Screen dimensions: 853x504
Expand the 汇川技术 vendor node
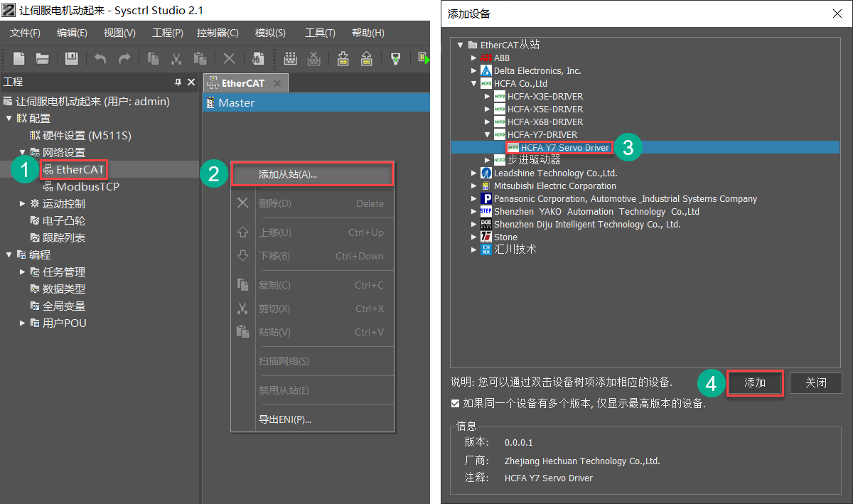click(x=474, y=250)
